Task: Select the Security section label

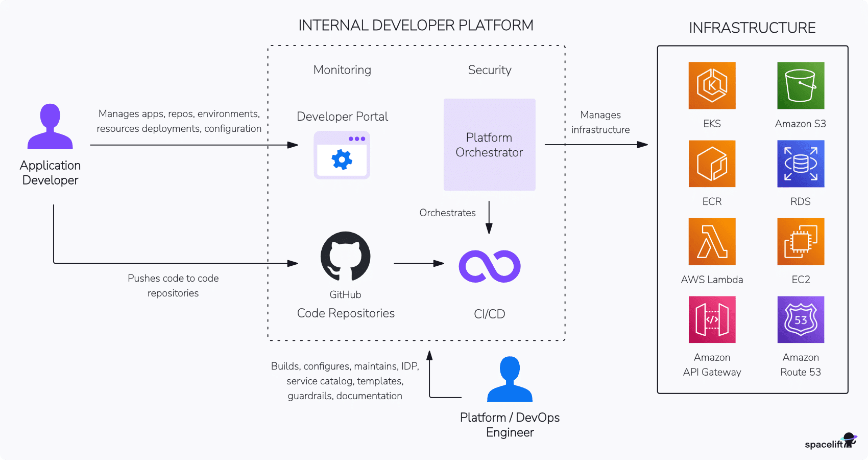Action: (489, 70)
